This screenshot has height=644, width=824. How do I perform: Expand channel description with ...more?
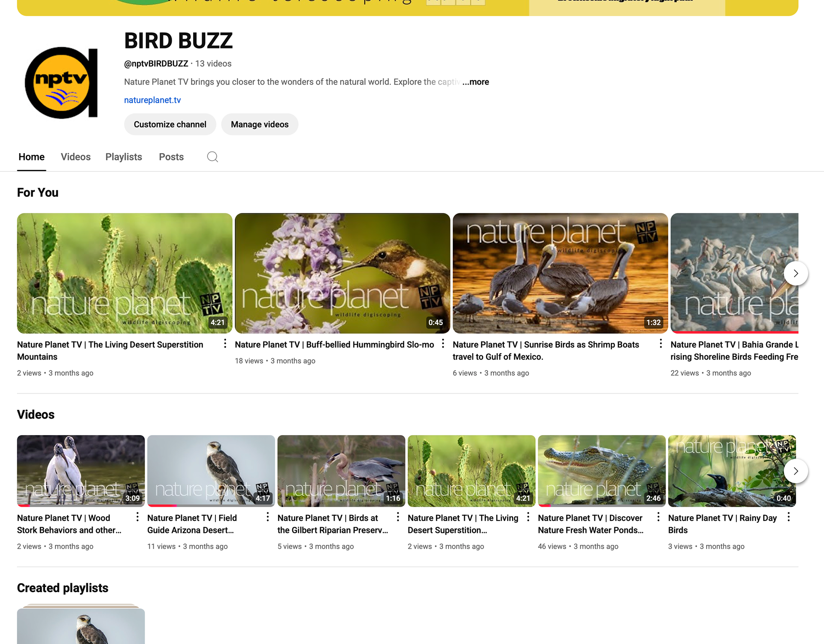point(476,82)
